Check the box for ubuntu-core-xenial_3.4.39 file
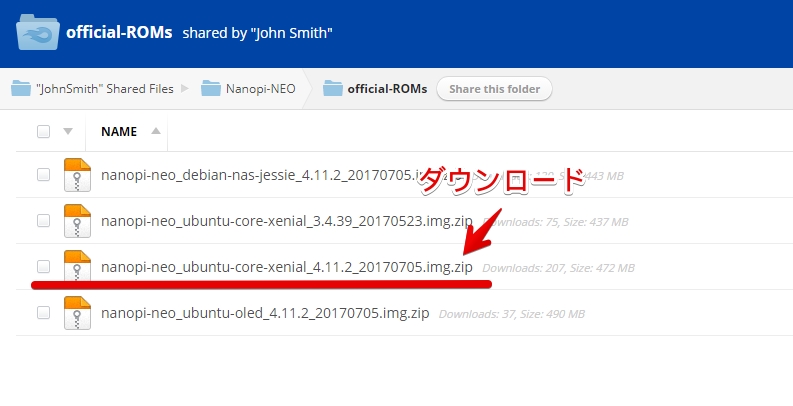Viewport: 793px width, 406px height. click(x=43, y=220)
